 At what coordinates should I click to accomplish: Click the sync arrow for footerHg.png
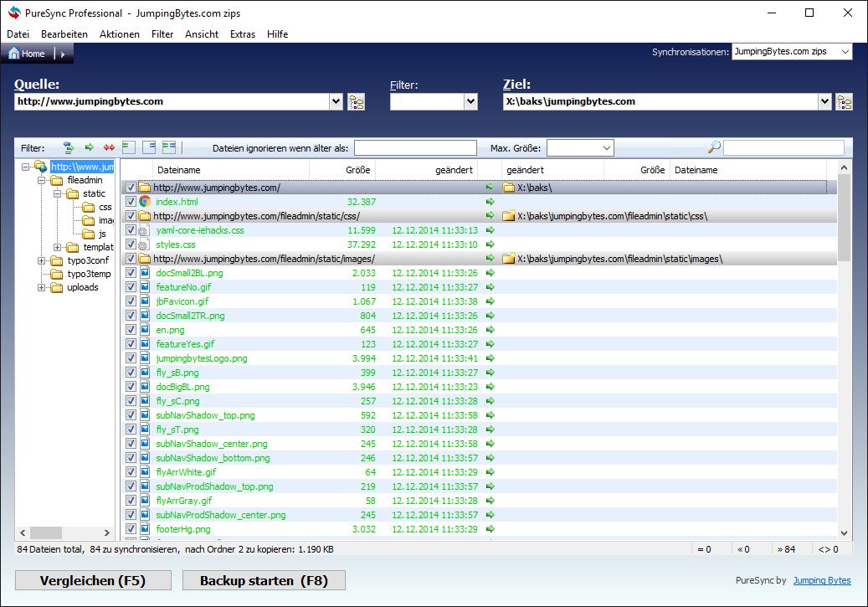point(490,529)
